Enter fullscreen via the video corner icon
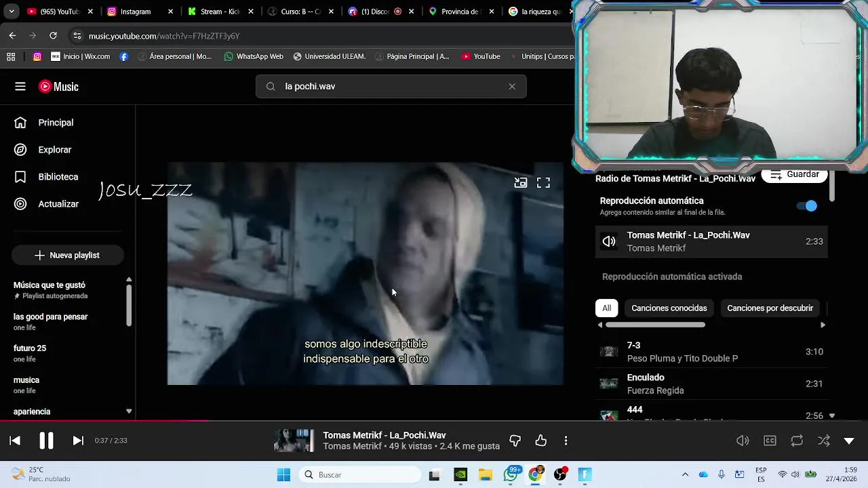The width and height of the screenshot is (868, 488). pos(543,182)
